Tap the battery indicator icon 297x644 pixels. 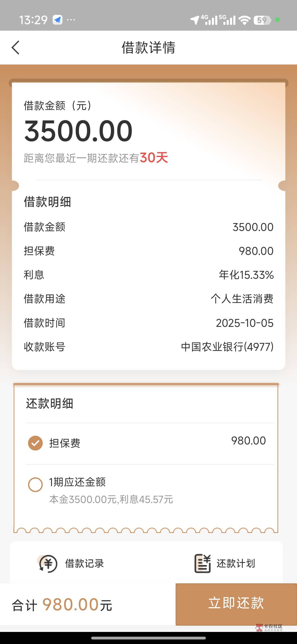click(x=262, y=20)
